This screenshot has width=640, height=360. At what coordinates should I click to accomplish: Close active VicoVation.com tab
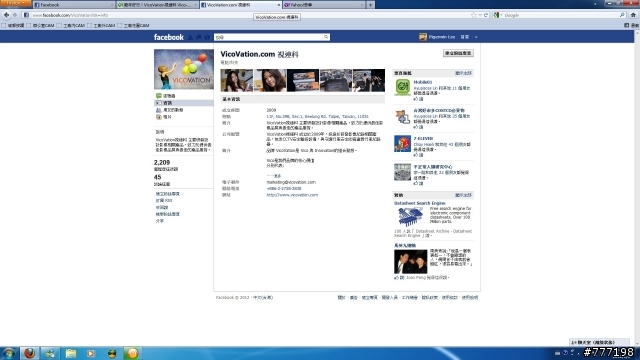click(279, 5)
